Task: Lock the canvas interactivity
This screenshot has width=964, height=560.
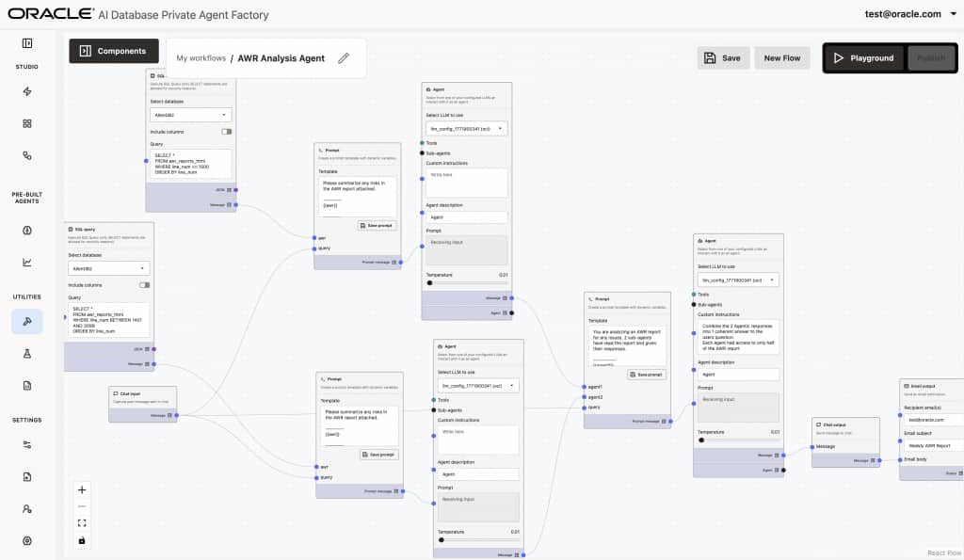Action: 82,539
